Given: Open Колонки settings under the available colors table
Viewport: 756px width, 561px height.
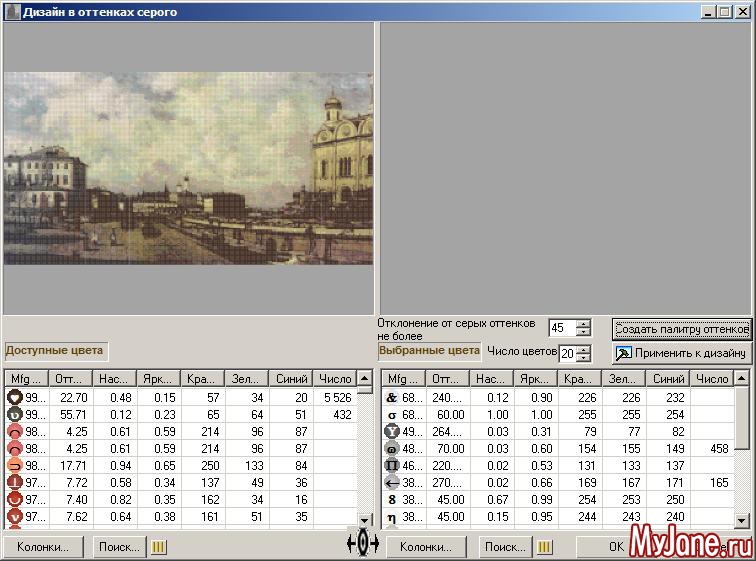Looking at the screenshot, I should (x=43, y=547).
